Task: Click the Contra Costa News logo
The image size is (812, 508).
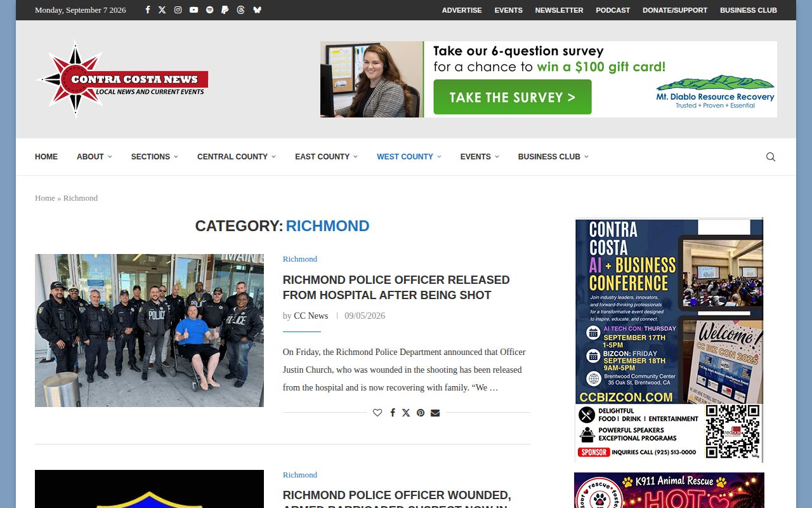Action: click(123, 79)
